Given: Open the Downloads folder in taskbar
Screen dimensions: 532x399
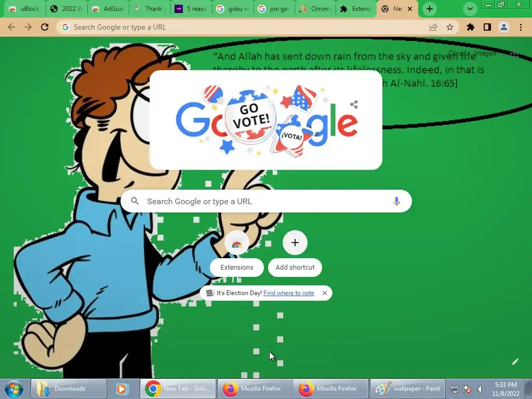Looking at the screenshot, I should pos(69,389).
